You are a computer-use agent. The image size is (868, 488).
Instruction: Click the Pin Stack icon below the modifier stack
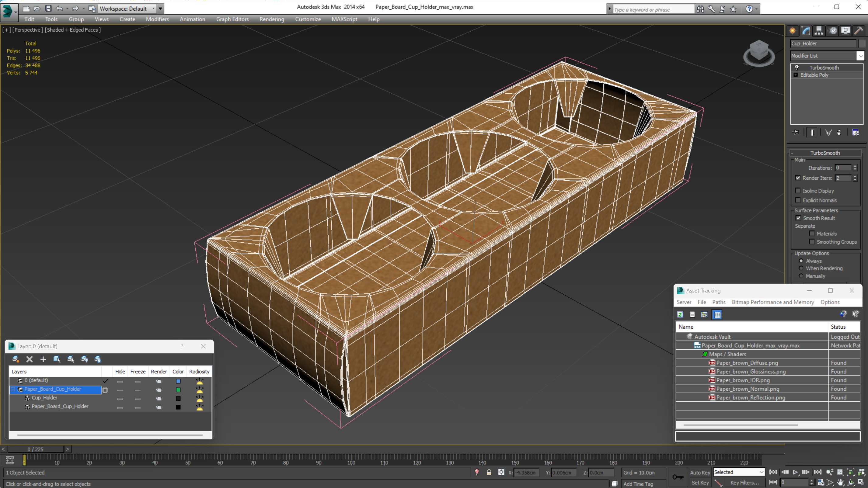point(796,132)
